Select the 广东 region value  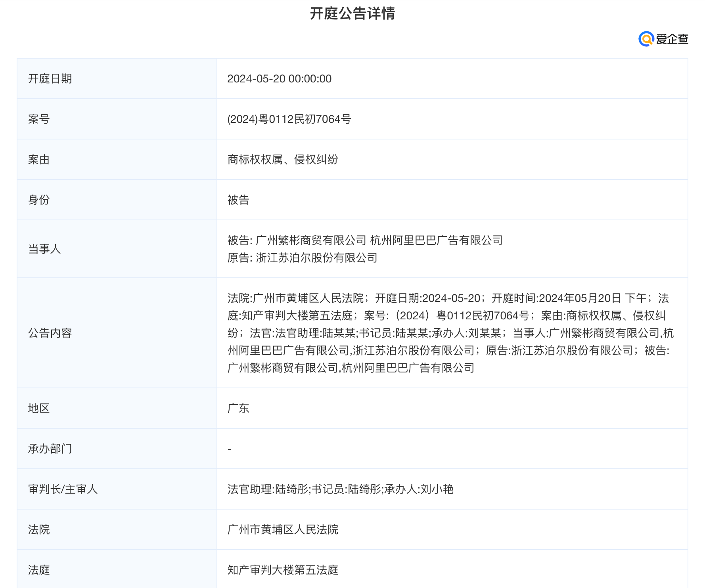[x=238, y=408]
